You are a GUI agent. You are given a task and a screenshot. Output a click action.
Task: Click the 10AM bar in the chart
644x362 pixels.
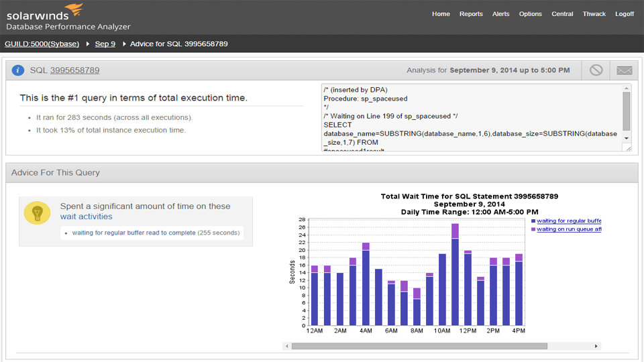(442, 290)
